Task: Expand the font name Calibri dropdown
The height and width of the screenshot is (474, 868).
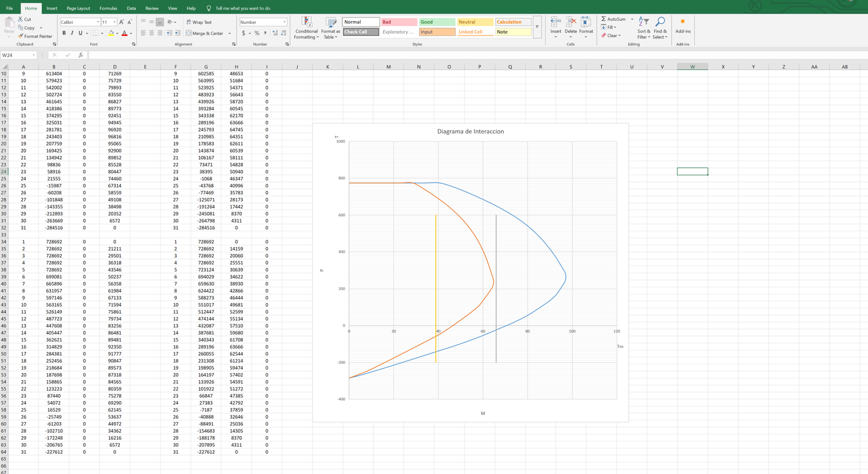Action: click(x=98, y=22)
